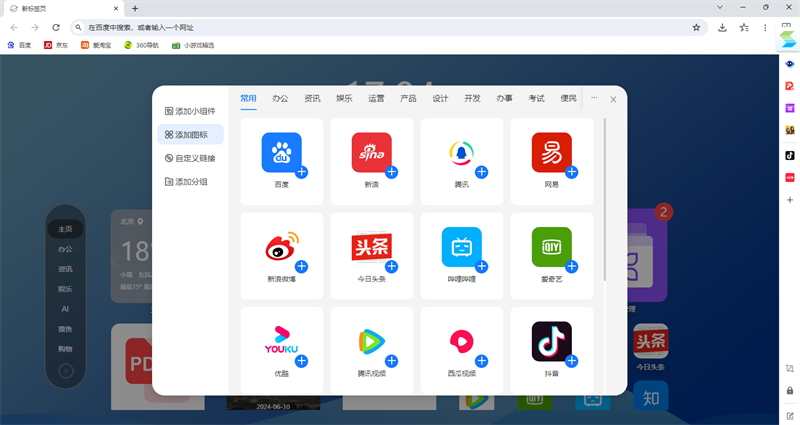The image size is (800, 425).
Task: Click the edit icon at sidebar bottom
Action: (790, 416)
